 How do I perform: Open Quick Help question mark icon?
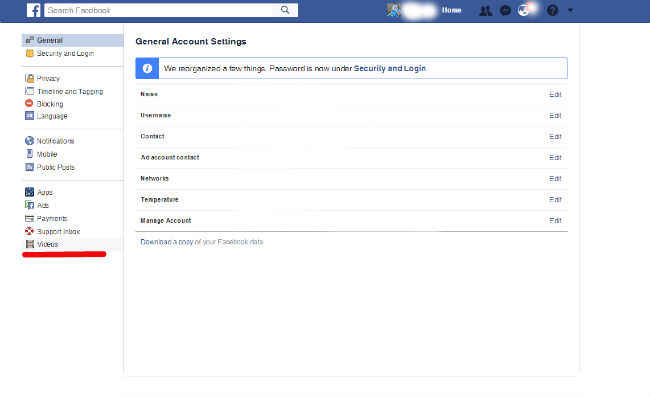(552, 10)
